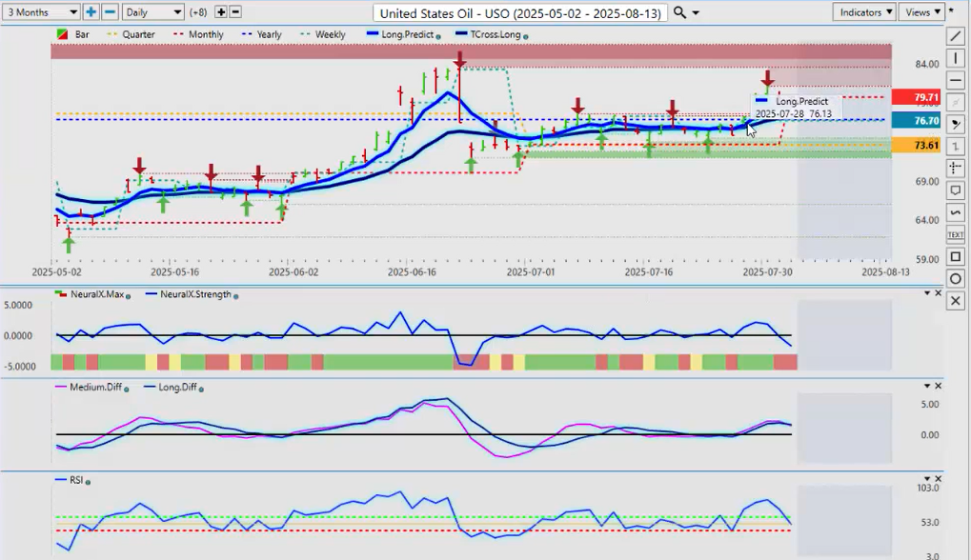Click blue plus to extend time range
Image resolution: width=971 pixels, height=560 pixels.
coord(91,12)
